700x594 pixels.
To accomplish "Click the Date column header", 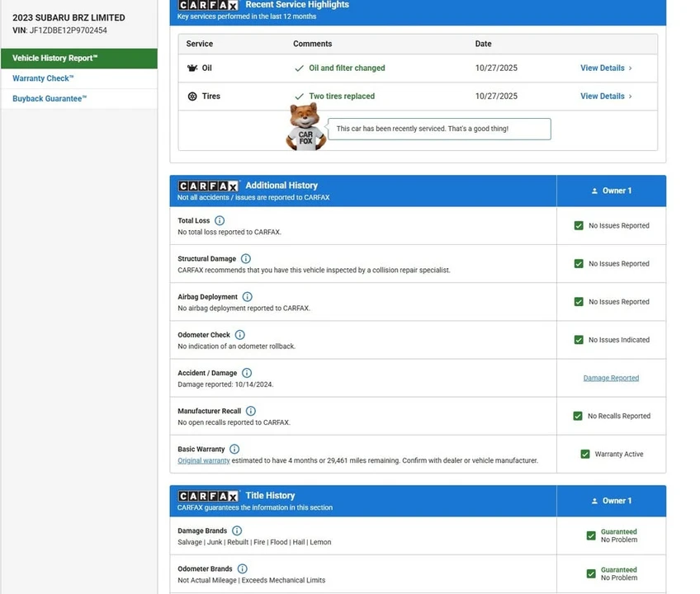I will click(483, 44).
